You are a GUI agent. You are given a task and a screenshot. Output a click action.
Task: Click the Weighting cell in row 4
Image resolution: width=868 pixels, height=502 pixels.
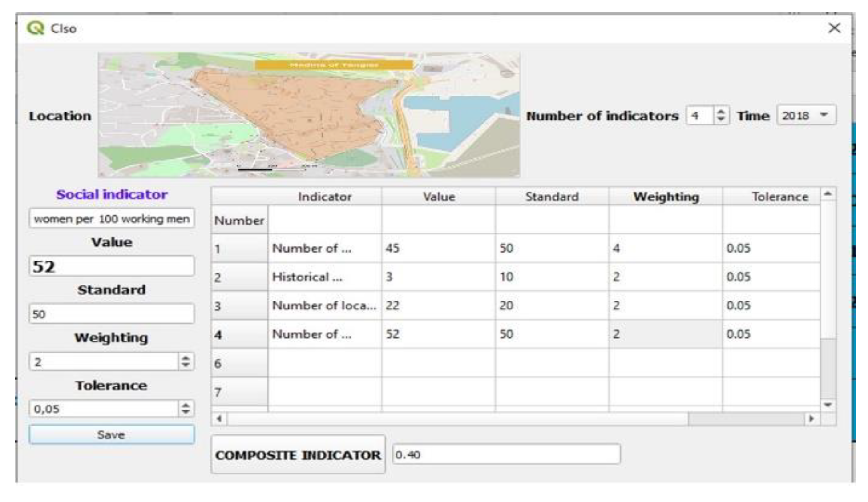coord(666,334)
